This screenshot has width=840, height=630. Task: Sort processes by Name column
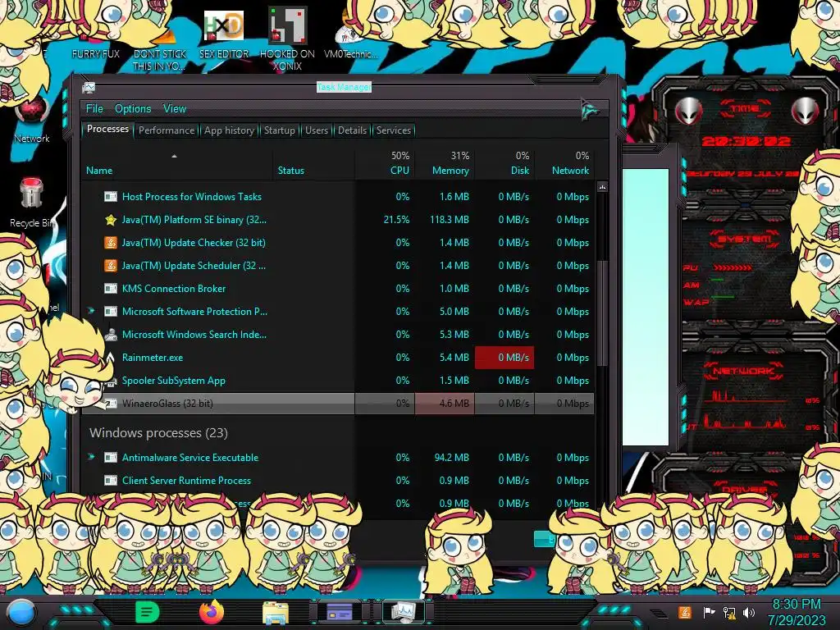[177, 163]
